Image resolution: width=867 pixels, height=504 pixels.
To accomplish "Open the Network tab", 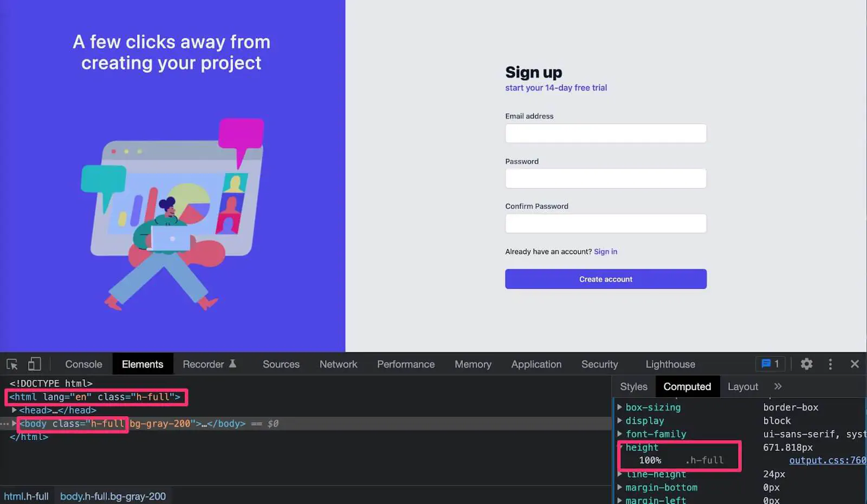I will click(338, 364).
